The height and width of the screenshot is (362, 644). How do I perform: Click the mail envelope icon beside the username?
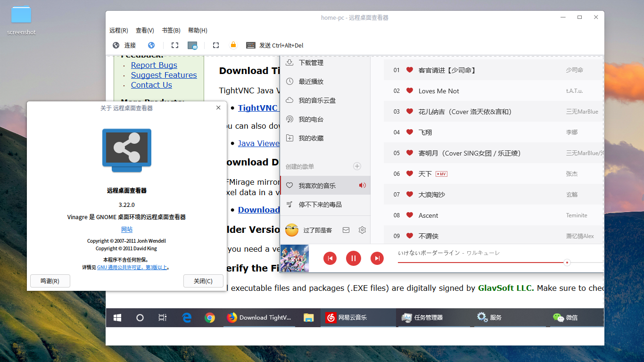(x=346, y=230)
